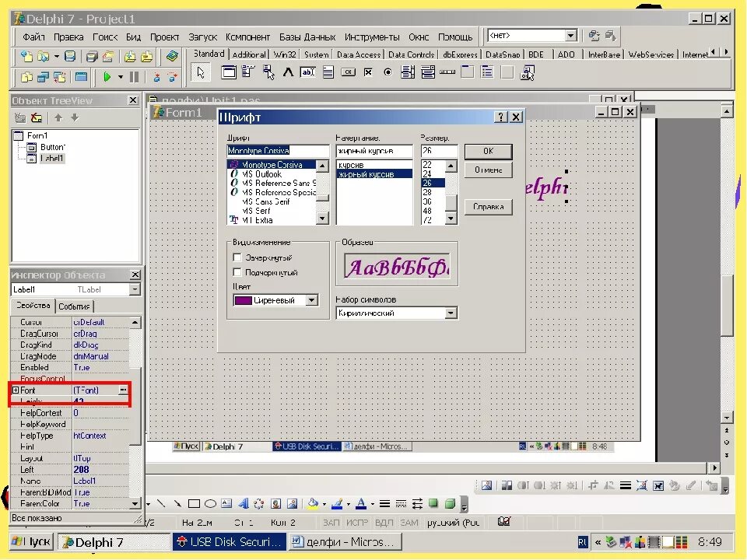The width and height of the screenshot is (747, 560).
Task: Switch to the Additional palette tab
Action: [249, 54]
